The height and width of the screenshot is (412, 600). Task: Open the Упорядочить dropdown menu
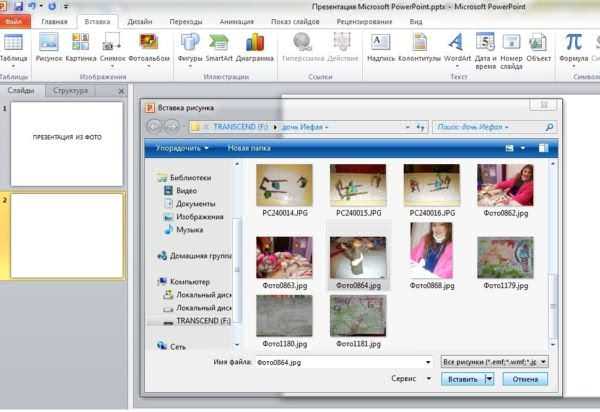[182, 148]
